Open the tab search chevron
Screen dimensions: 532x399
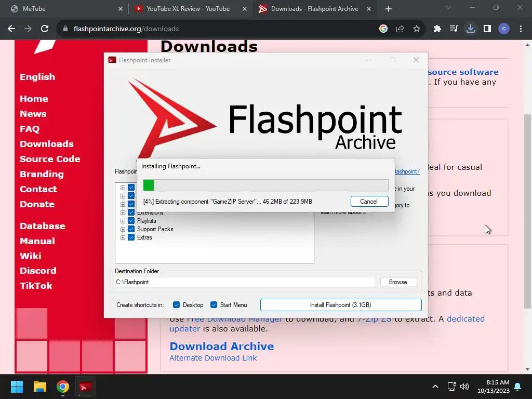448,7
